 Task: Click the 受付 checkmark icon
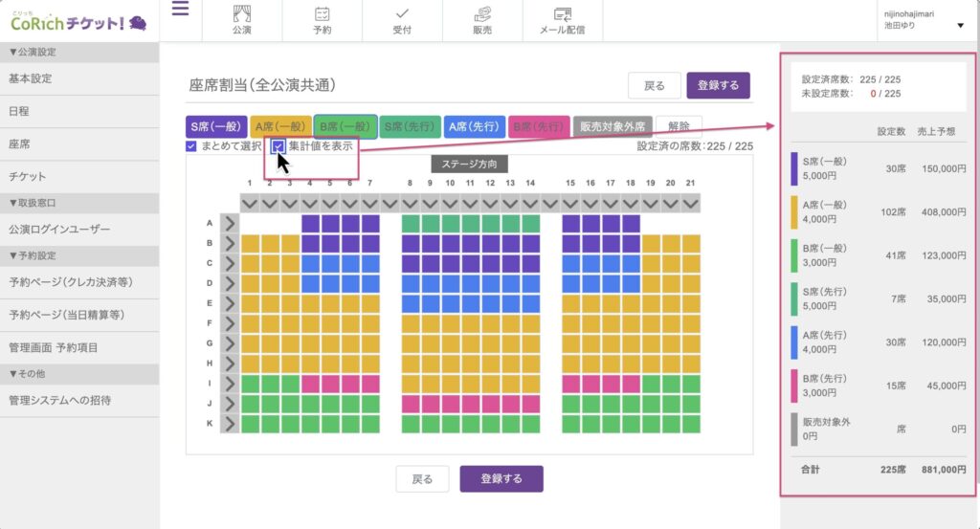coord(402,13)
